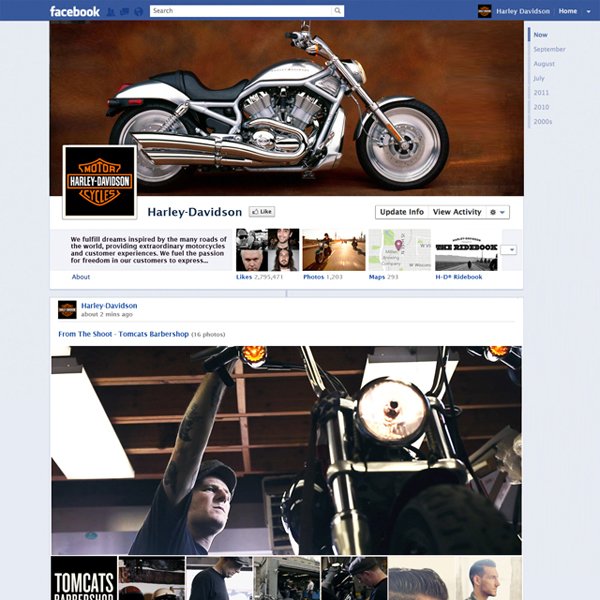The image size is (600, 600).
Task: Open the Tomcats Barbershop logo thumbnail
Action: point(84,578)
